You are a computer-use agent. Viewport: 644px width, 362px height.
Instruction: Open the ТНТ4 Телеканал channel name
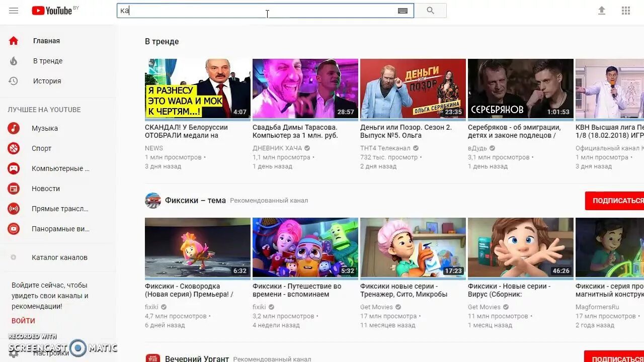(385, 148)
